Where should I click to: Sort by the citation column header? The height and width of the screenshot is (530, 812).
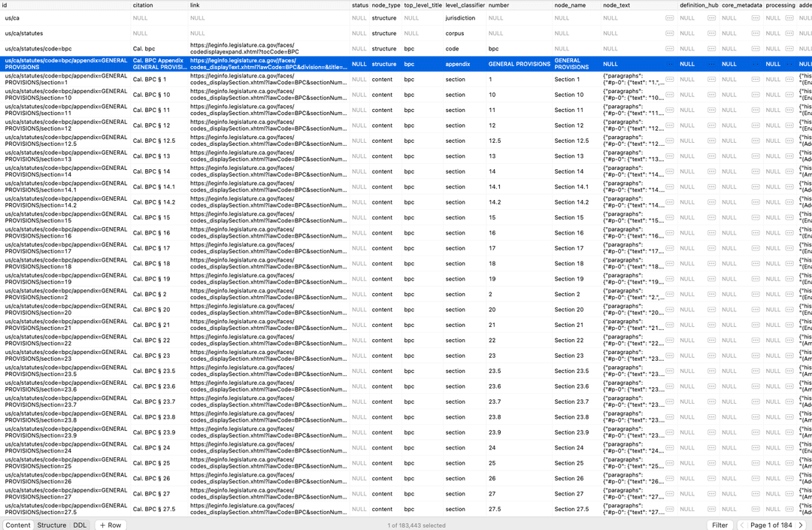143,5
